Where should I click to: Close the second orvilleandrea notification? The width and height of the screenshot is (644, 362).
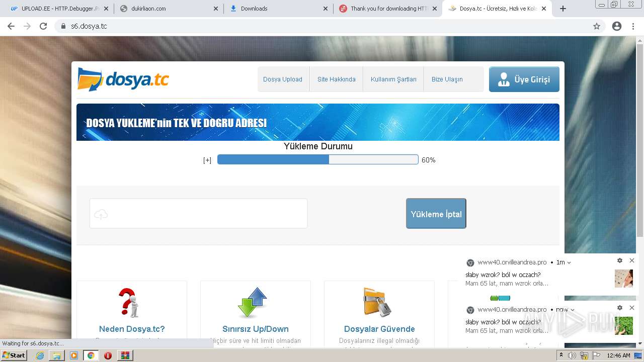[632, 308]
